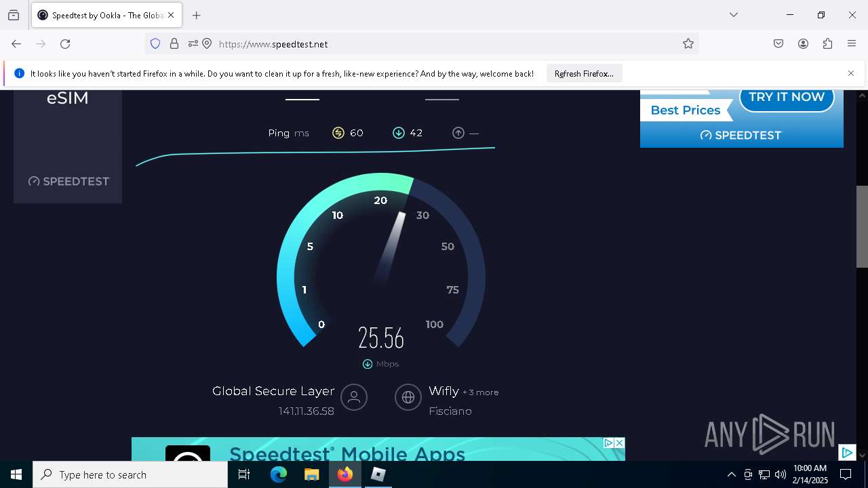868x488 pixels.
Task: Click the download latency icon
Action: coord(399,133)
